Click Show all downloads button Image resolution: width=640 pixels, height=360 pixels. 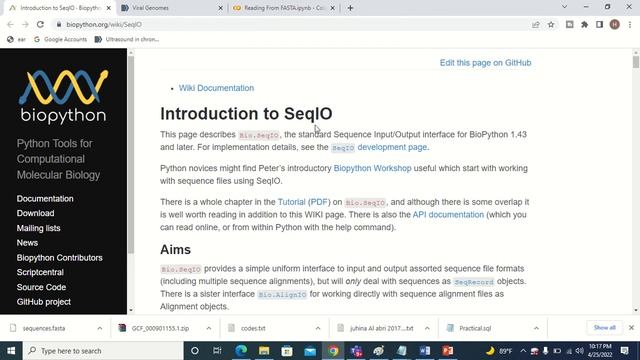coord(604,328)
